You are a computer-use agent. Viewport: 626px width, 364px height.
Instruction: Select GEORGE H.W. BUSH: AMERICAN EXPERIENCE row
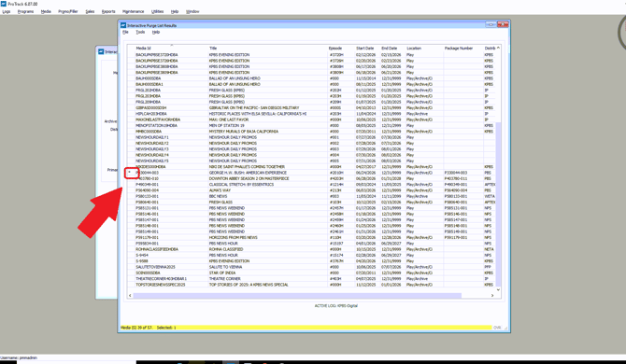click(311, 173)
